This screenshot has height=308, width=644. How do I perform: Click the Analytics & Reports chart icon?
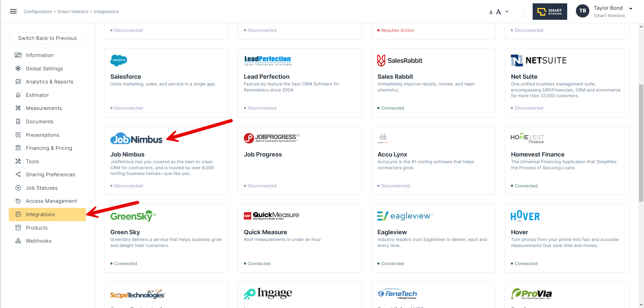18,81
